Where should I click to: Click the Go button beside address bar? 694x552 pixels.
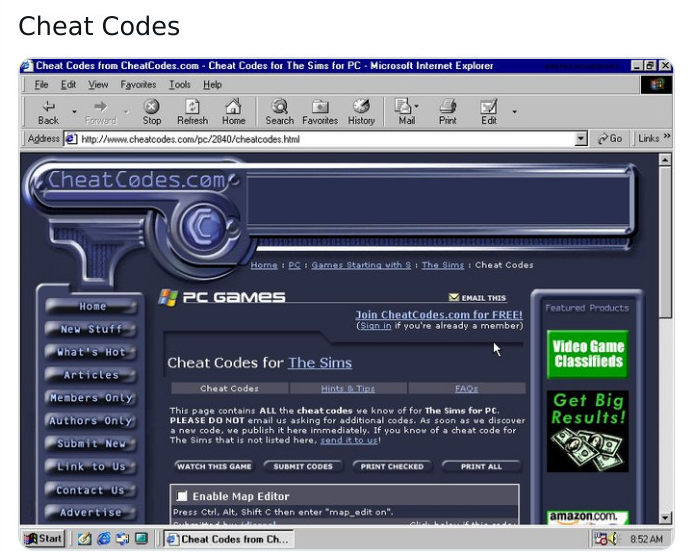pyautogui.click(x=610, y=139)
